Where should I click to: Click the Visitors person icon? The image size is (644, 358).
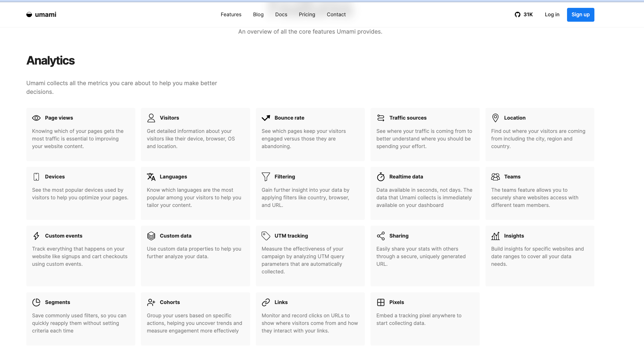pos(151,118)
